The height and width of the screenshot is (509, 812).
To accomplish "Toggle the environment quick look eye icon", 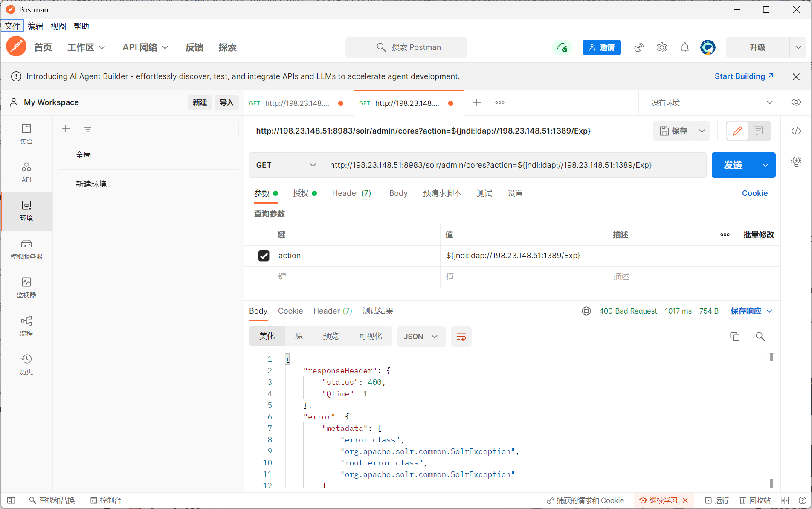I will [x=796, y=102].
